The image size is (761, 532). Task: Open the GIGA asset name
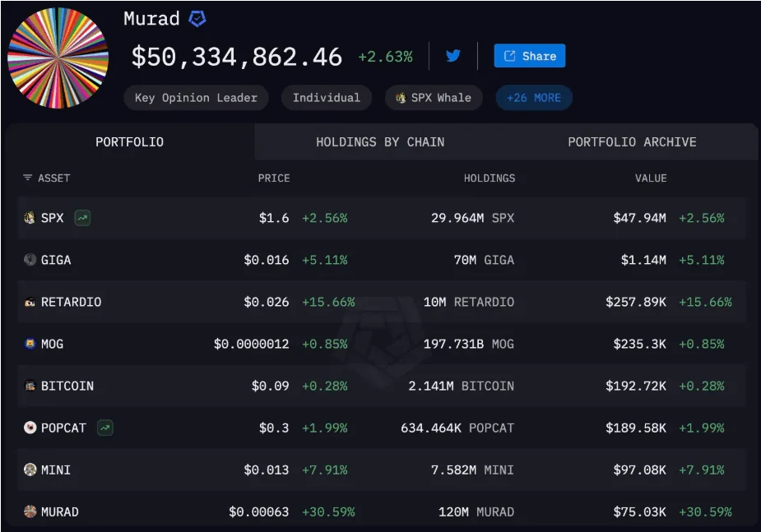56,260
